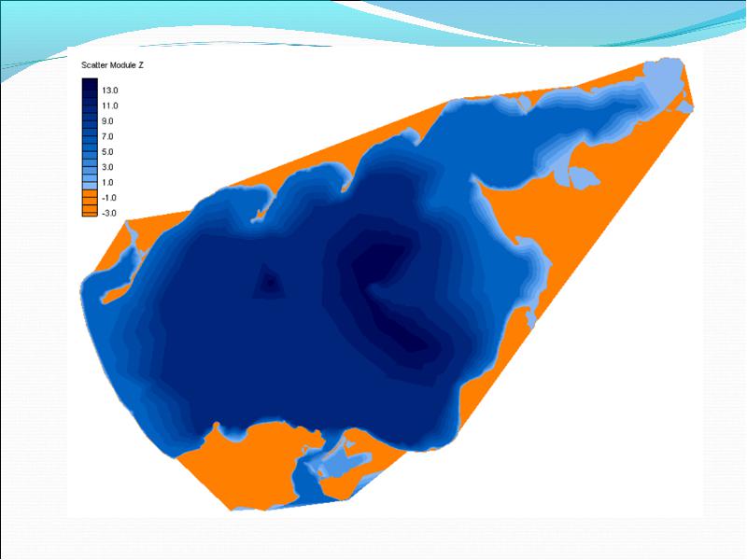Select the 13.0 legend value
The width and height of the screenshot is (747, 560).
coord(110,91)
